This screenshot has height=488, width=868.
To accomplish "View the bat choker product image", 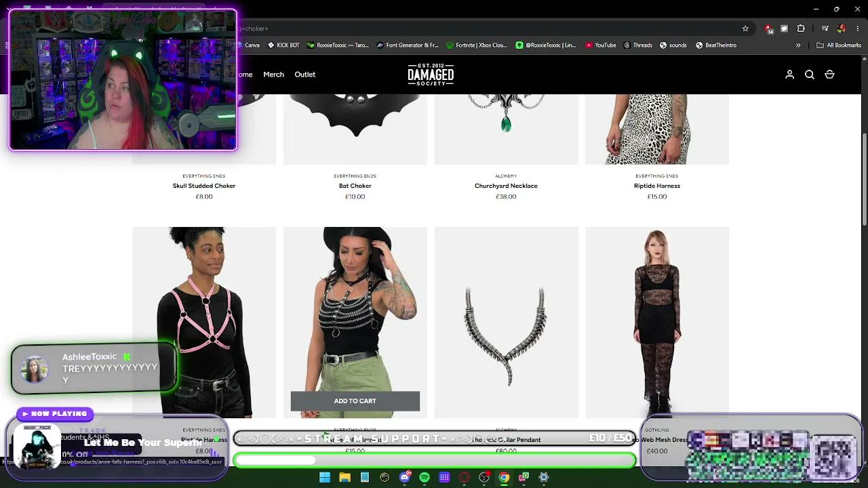I will [x=355, y=129].
